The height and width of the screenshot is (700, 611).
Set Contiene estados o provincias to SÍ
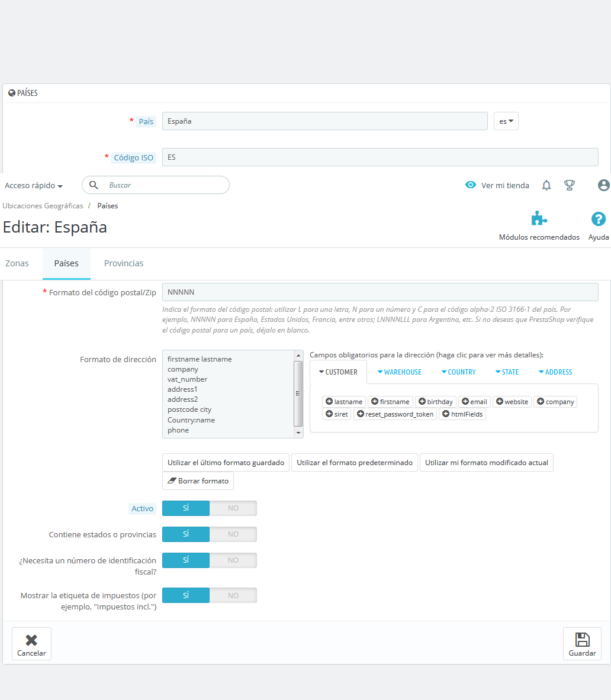point(186,534)
